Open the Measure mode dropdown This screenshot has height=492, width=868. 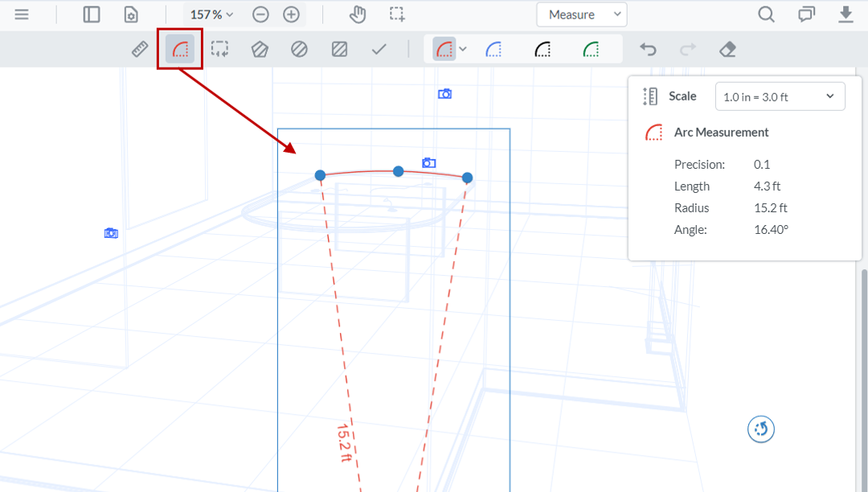tap(581, 14)
